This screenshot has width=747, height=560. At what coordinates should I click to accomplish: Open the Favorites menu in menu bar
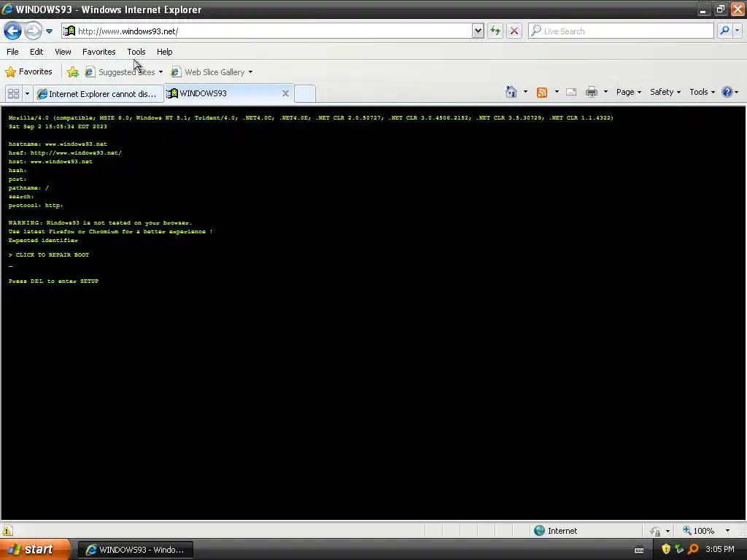tap(98, 52)
